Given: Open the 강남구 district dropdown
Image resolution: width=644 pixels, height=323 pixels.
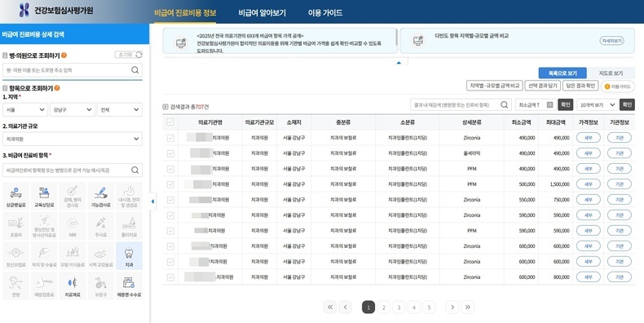Looking at the screenshot, I should pyautogui.click(x=73, y=110).
